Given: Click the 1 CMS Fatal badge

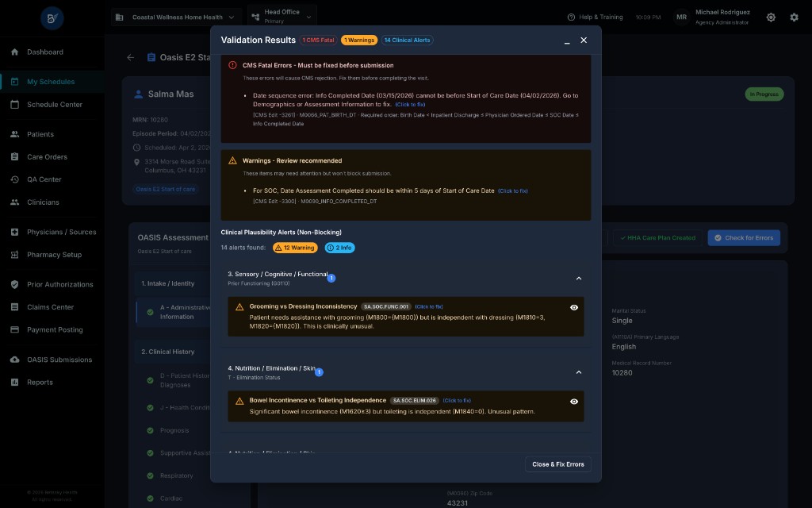Looking at the screenshot, I should coord(319,40).
